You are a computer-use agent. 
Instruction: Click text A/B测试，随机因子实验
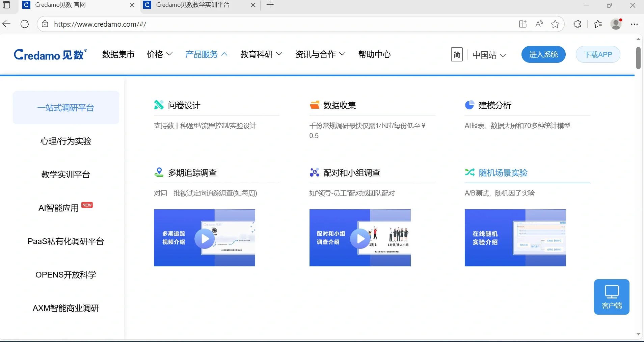coord(500,193)
